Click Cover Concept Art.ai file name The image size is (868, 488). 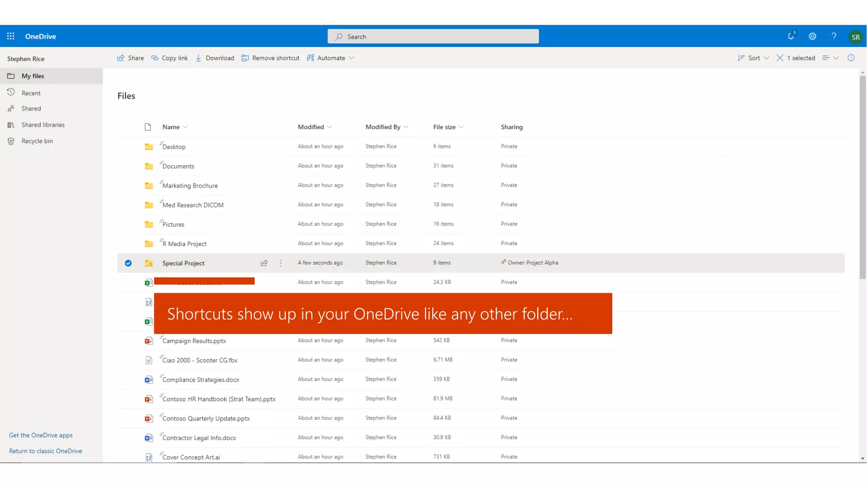[191, 457]
